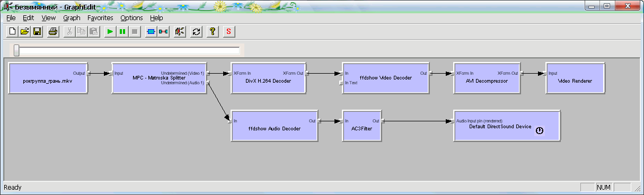
Task: Pause the graph playback
Action: 122,32
